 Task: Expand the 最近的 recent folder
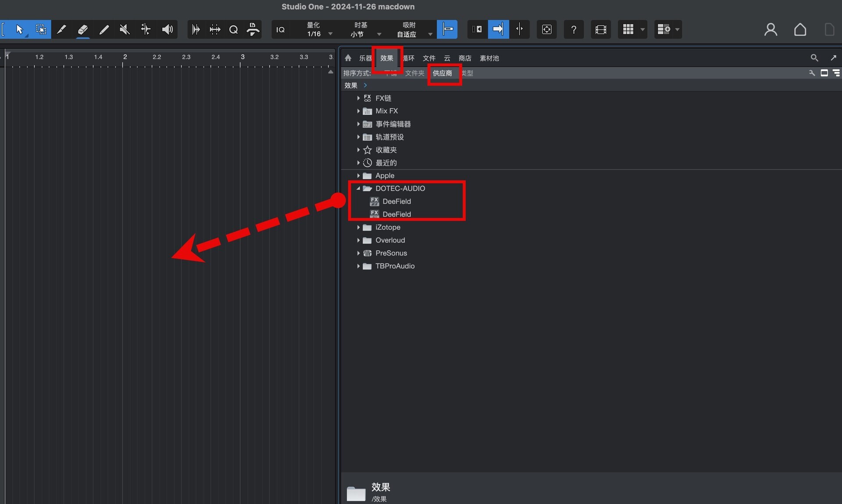pyautogui.click(x=358, y=163)
